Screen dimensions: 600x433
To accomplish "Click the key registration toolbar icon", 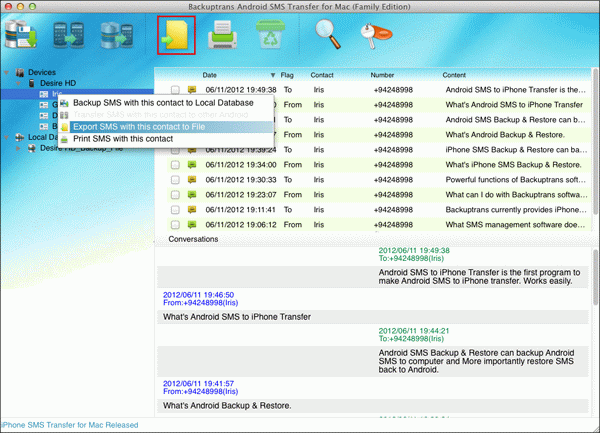I will point(376,36).
